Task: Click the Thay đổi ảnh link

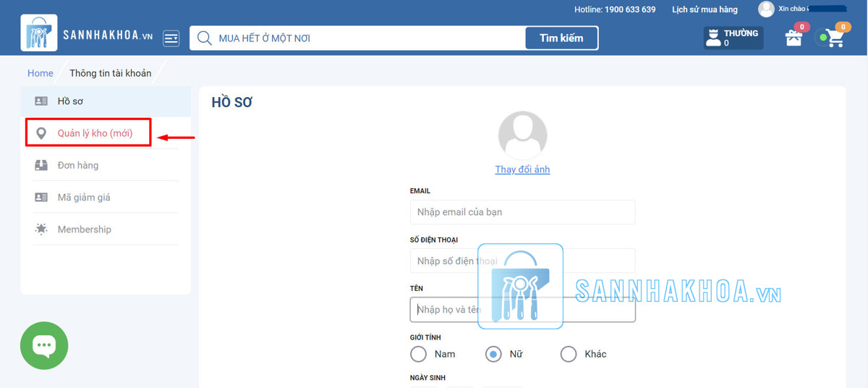Action: [x=522, y=169]
